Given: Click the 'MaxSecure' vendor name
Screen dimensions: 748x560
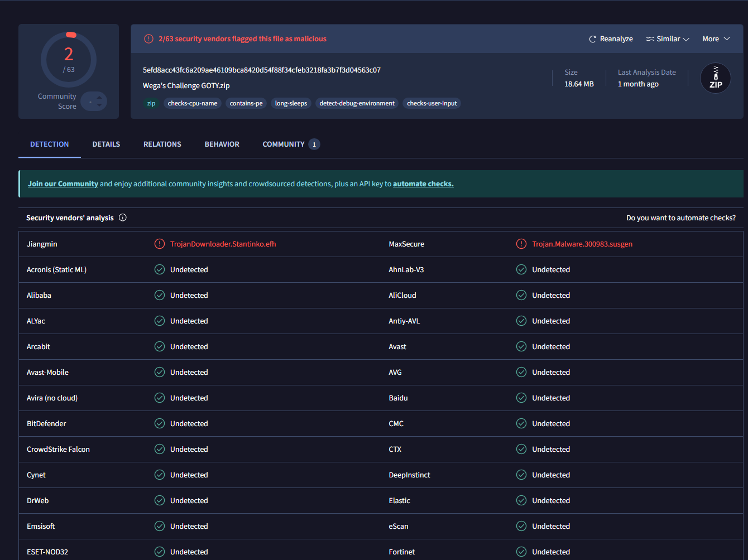Looking at the screenshot, I should (x=406, y=244).
